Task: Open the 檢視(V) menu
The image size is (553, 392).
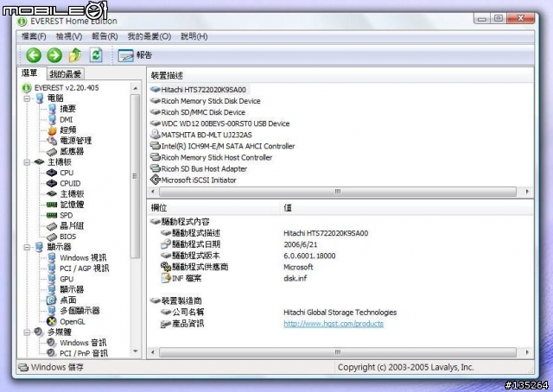Action: coord(69,36)
